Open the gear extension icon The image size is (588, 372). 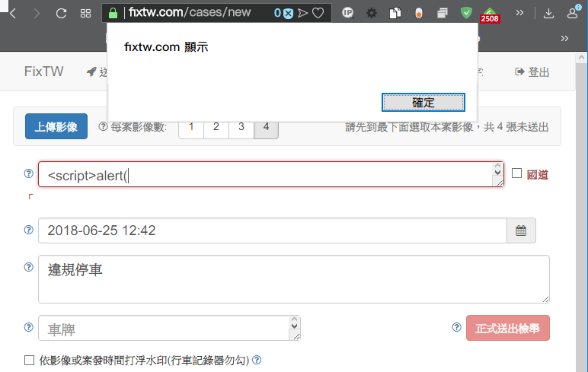[371, 13]
